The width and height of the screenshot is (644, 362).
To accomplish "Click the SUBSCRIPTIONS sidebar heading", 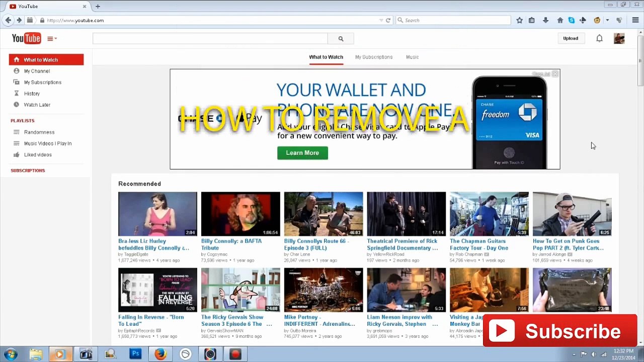I will click(x=28, y=170).
